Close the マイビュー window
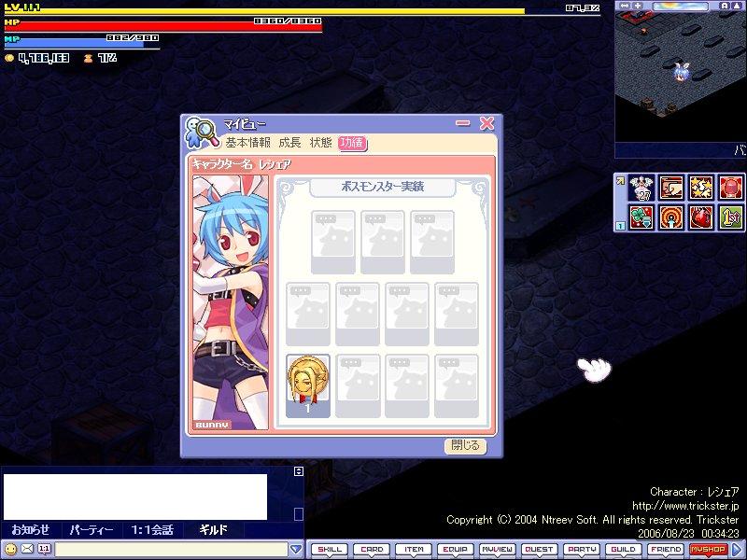Image resolution: width=747 pixels, height=560 pixels. point(486,123)
